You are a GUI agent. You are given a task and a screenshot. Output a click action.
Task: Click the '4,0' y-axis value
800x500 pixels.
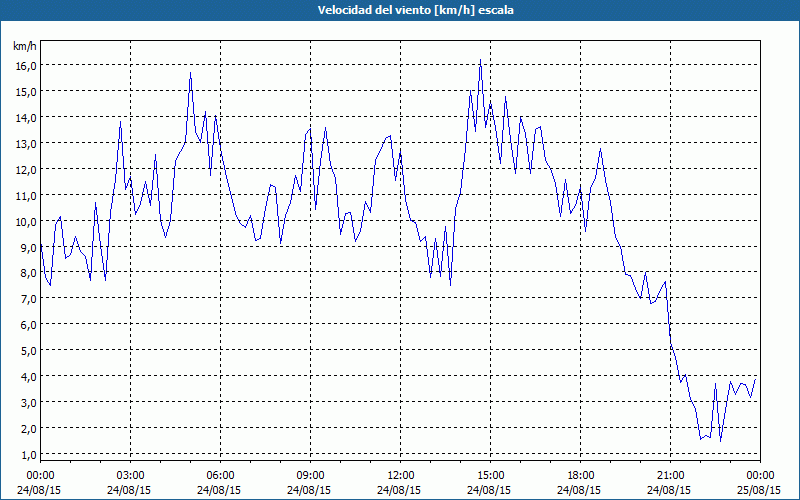tap(28, 377)
